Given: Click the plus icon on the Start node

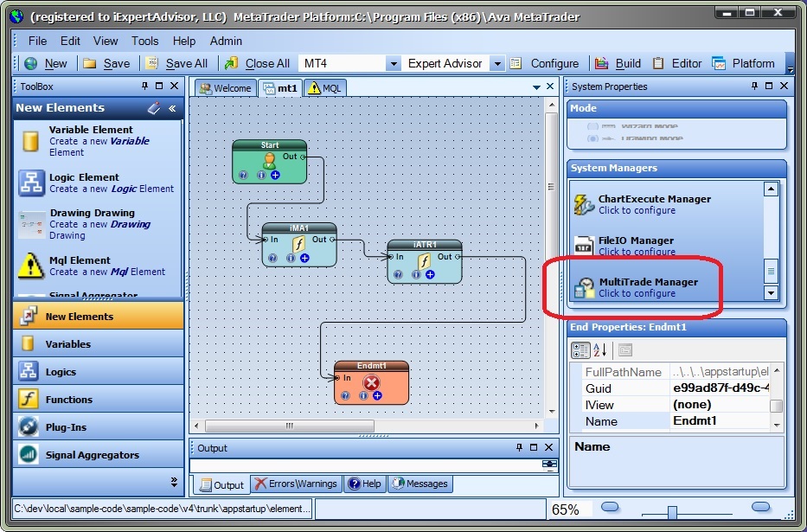Looking at the screenshot, I should 275,175.
